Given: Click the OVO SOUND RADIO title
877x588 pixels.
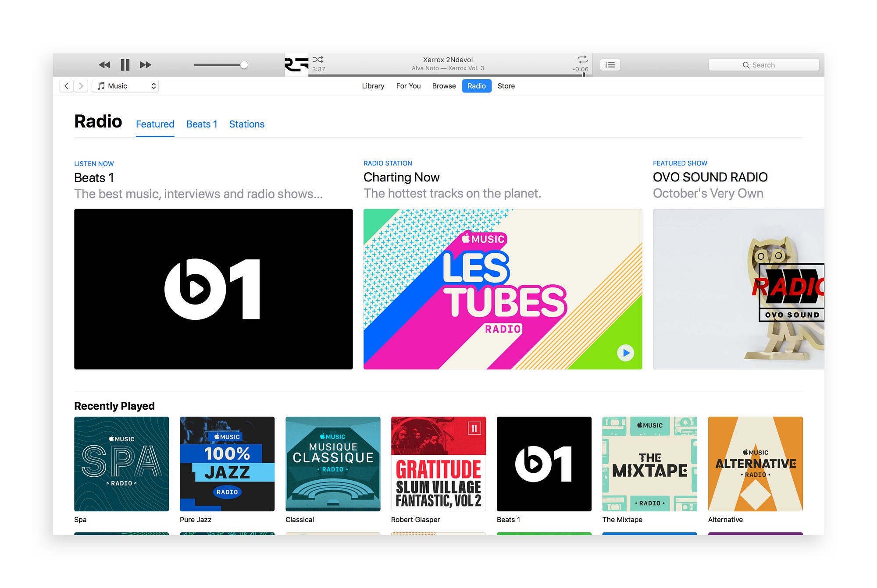Looking at the screenshot, I should pos(710,177).
